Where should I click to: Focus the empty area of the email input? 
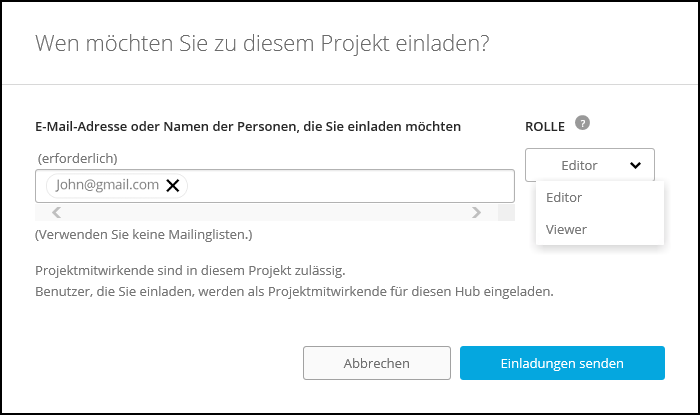pyautogui.click(x=350, y=186)
